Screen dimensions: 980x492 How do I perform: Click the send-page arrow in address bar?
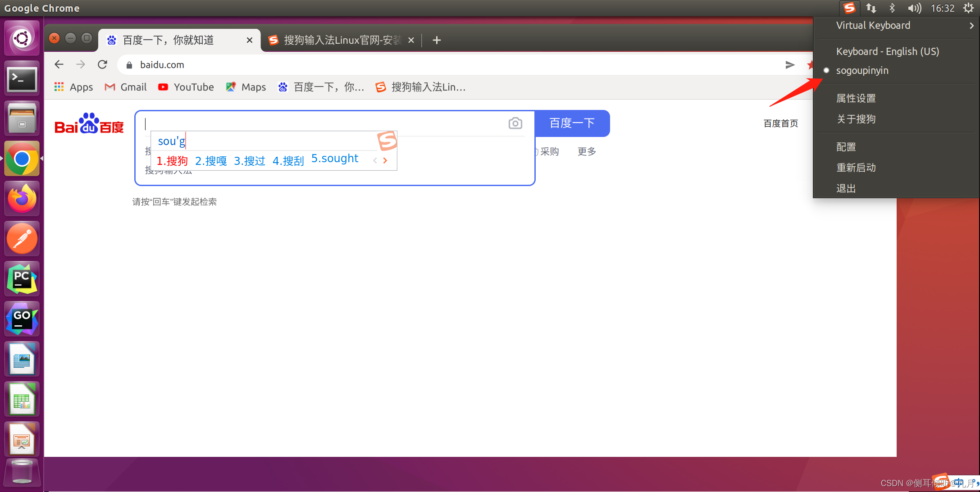(790, 65)
